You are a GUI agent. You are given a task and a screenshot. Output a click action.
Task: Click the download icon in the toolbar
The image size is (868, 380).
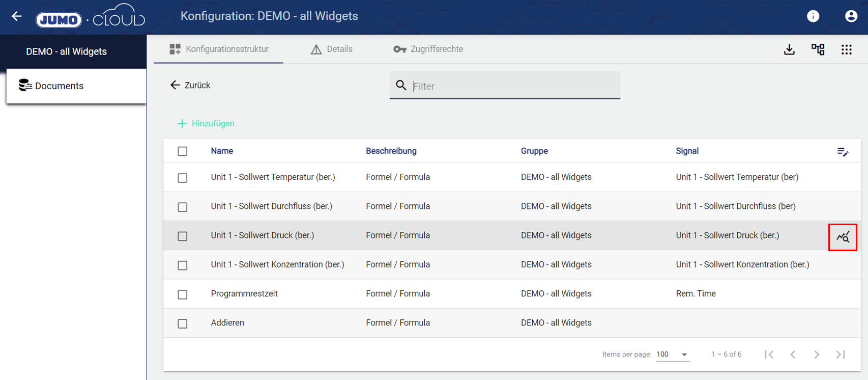(x=789, y=49)
